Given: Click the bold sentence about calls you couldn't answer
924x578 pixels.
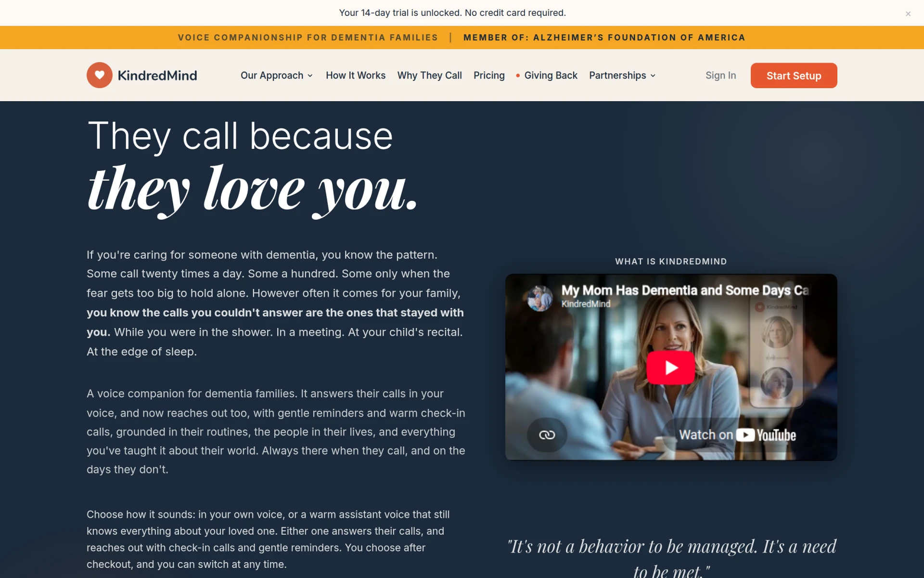Looking at the screenshot, I should (x=275, y=322).
